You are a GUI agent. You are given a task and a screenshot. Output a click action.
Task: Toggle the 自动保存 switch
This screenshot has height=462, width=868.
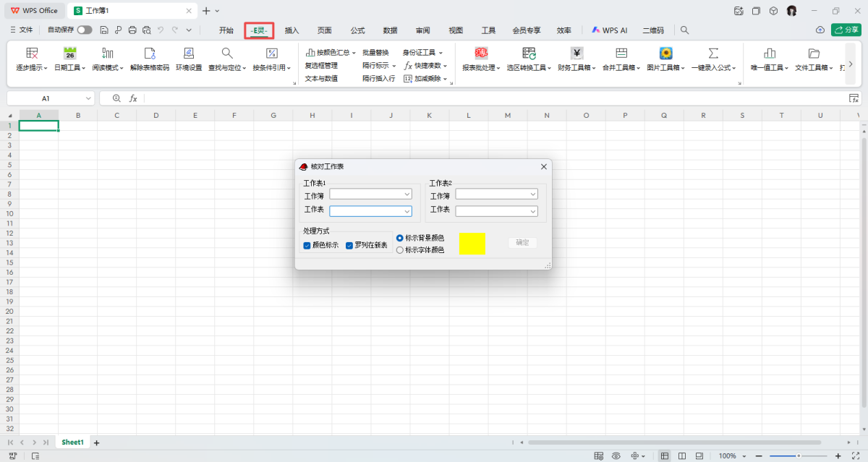click(x=85, y=30)
